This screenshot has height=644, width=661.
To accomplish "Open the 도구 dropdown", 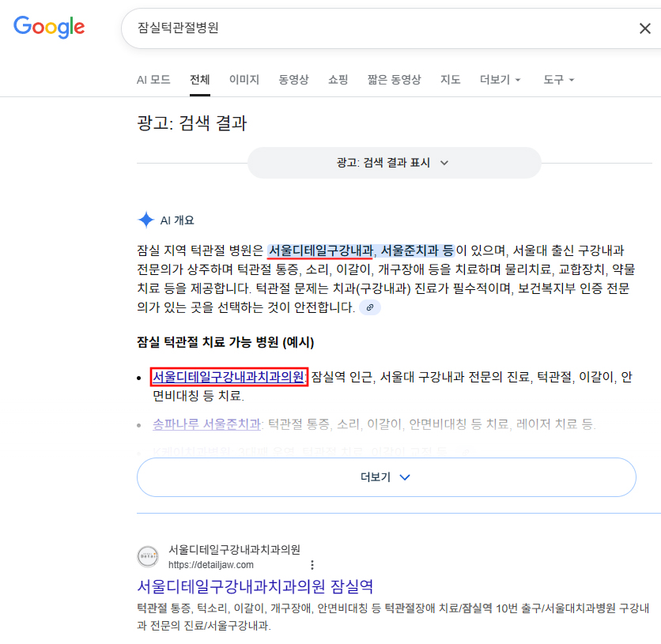I will pos(557,79).
